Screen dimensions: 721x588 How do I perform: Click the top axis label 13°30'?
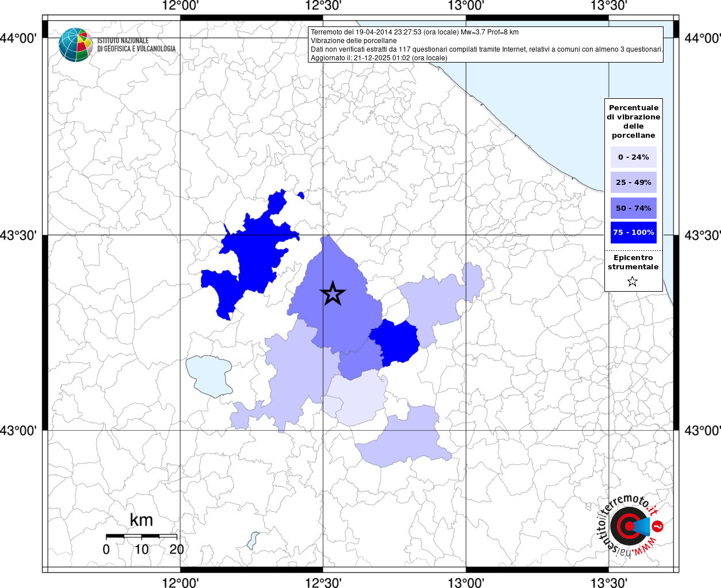pyautogui.click(x=608, y=6)
